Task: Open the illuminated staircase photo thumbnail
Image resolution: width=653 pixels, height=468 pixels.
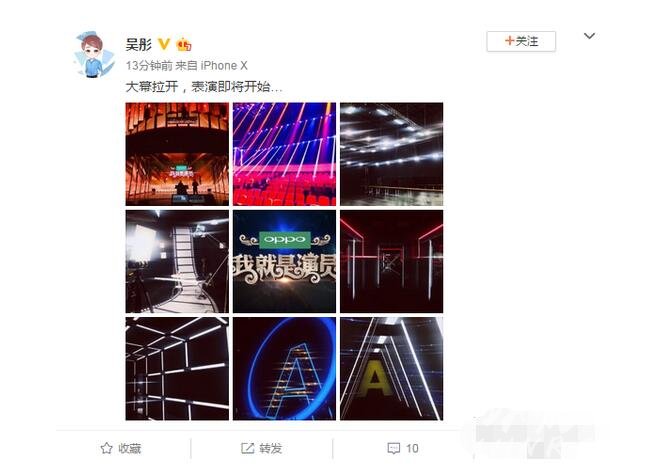Action: coord(177,261)
